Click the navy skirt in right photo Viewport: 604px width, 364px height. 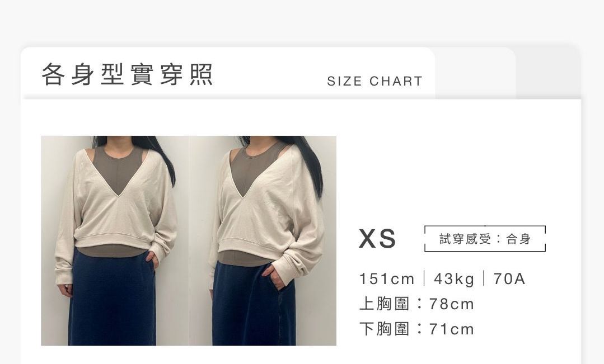click(x=254, y=306)
